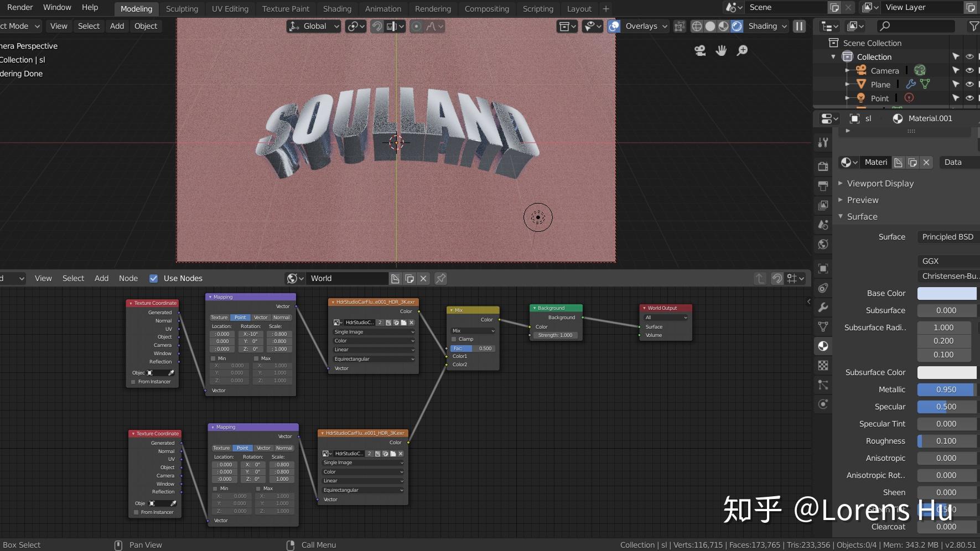Select wireframe viewport shading icon
Viewport: 980px width, 551px height.
coord(697,26)
